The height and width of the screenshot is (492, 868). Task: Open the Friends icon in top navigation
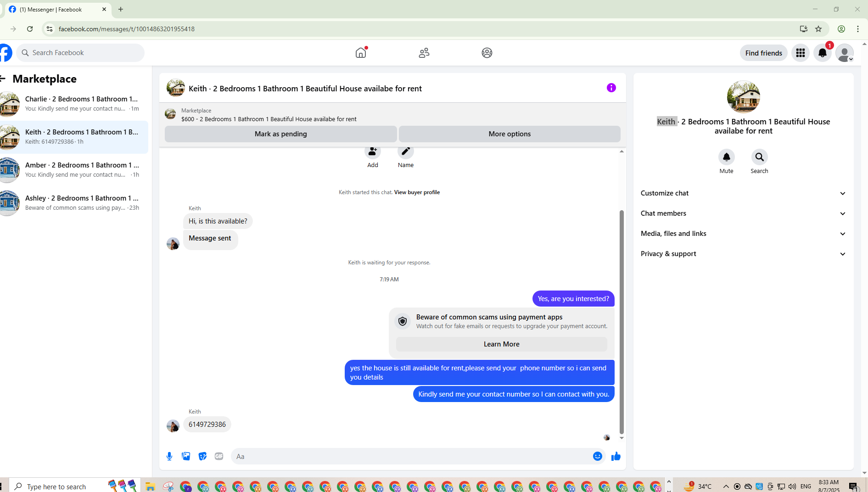click(x=424, y=53)
